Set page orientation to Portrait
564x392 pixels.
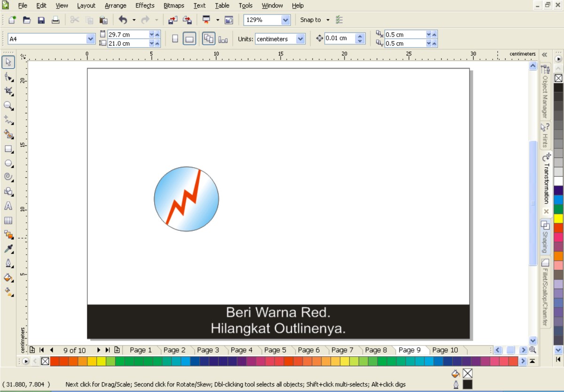(175, 39)
